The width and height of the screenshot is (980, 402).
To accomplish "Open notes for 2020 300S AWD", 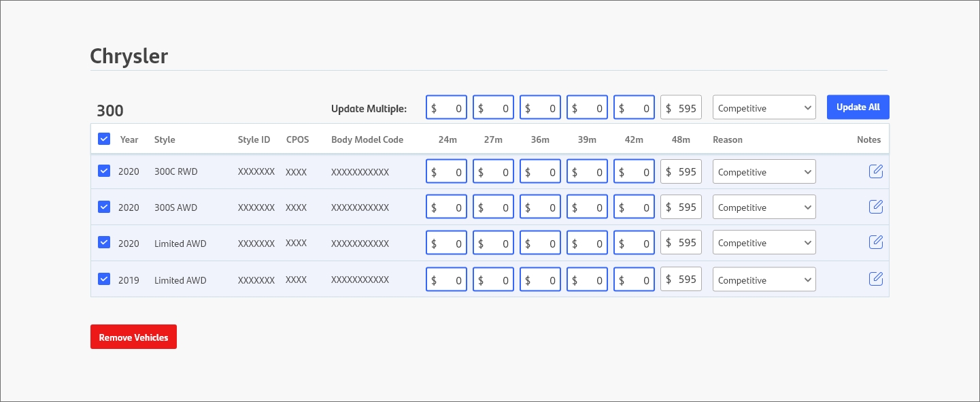I will tap(876, 206).
